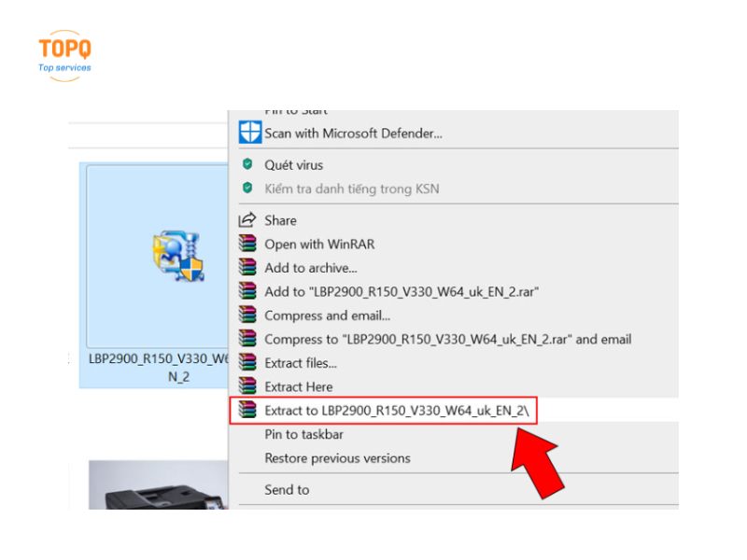
Task: Click the WinRAR icon beside Extract Here
Action: click(247, 386)
